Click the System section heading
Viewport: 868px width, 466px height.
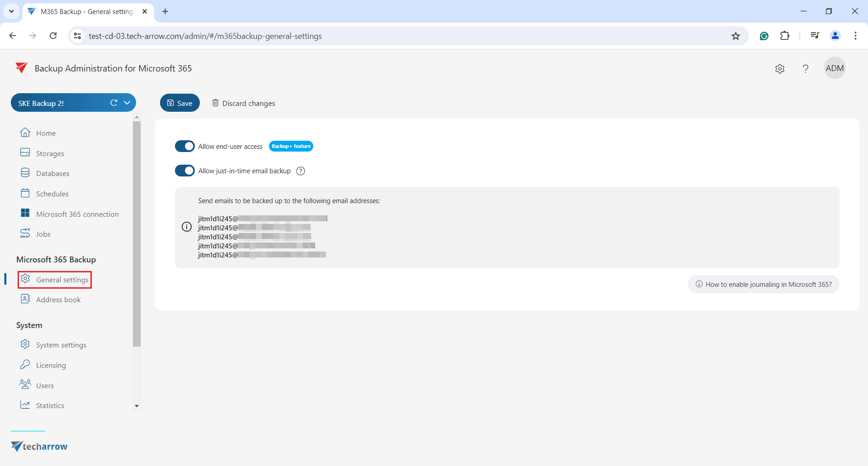(x=29, y=325)
